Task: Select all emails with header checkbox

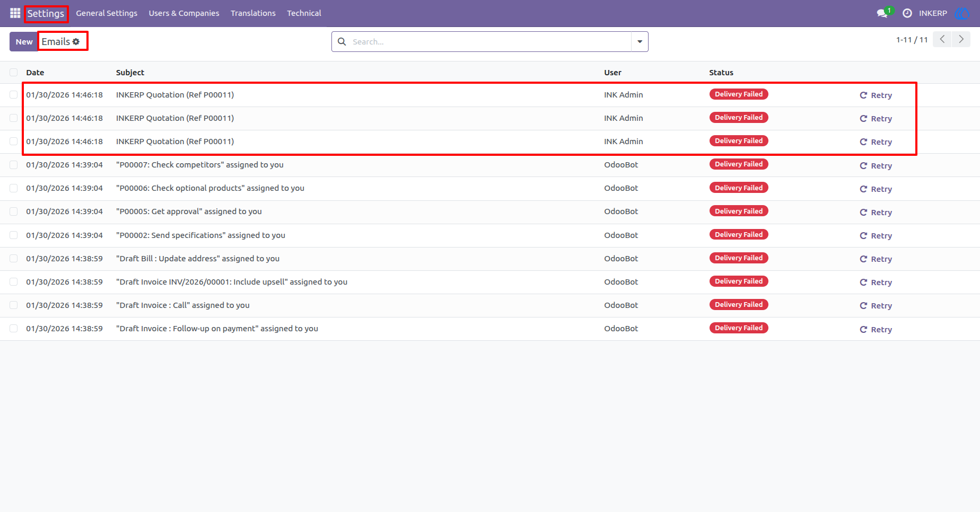Action: pyautogui.click(x=14, y=73)
